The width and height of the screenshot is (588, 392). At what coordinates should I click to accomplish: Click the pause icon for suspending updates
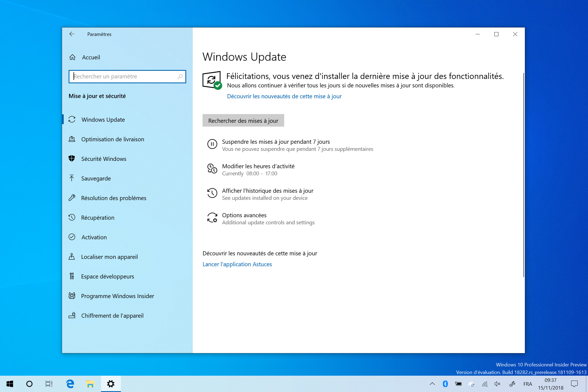pyautogui.click(x=212, y=144)
